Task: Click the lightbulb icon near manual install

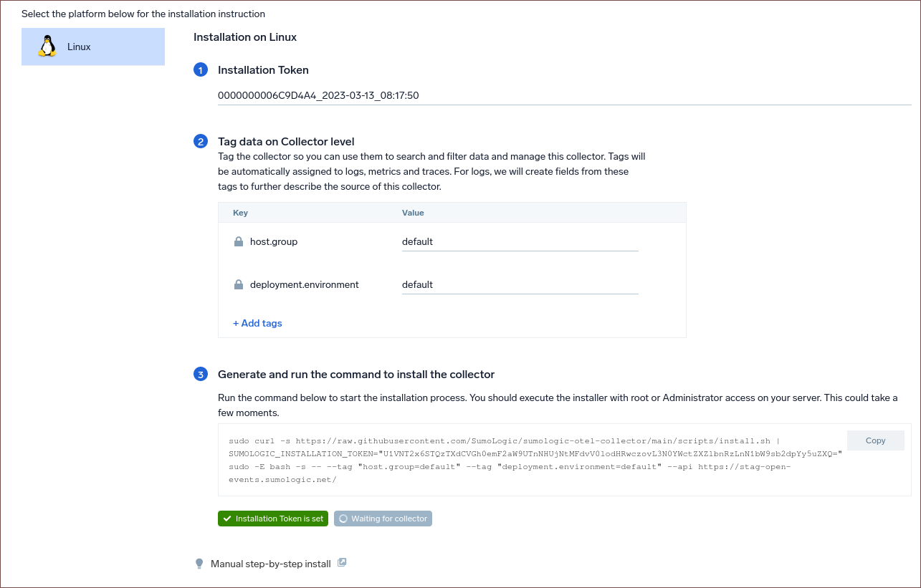Action: click(199, 564)
